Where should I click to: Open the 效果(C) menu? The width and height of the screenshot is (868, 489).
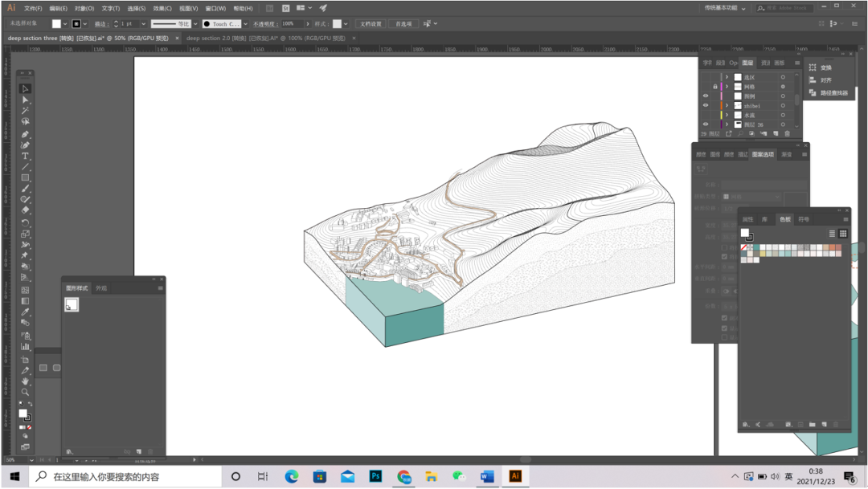point(162,8)
